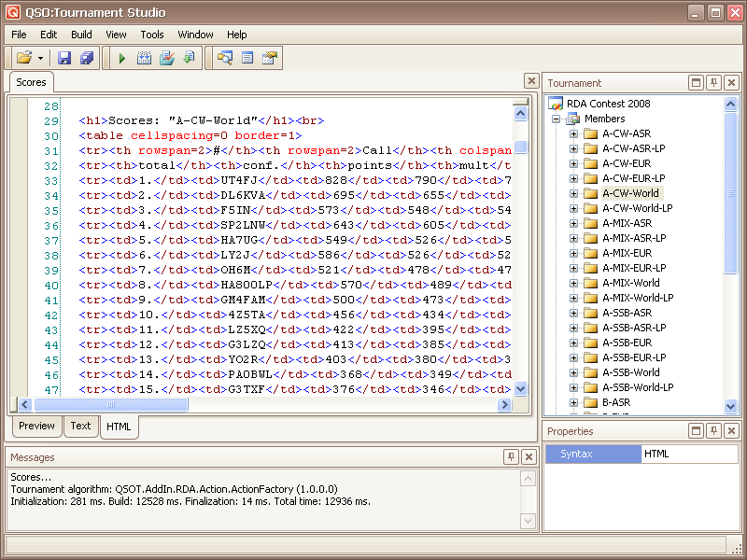Open the Build menu
747x560 pixels.
[81, 35]
